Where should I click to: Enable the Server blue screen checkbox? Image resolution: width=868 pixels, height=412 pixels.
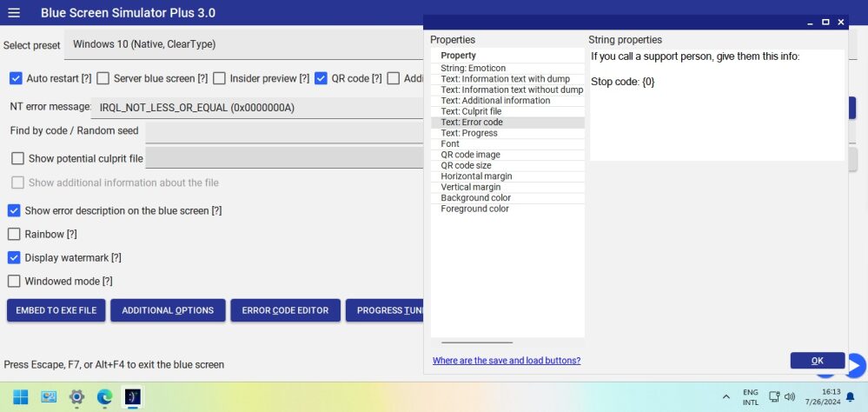103,78
